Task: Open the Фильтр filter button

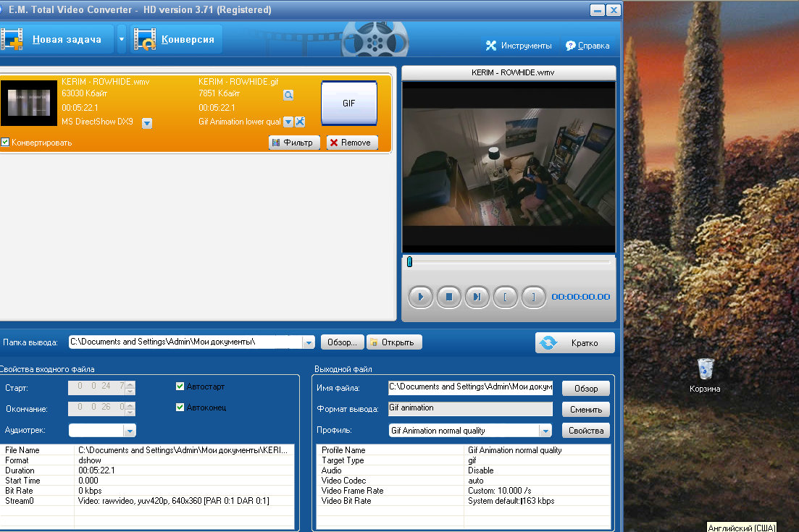Action: (294, 143)
